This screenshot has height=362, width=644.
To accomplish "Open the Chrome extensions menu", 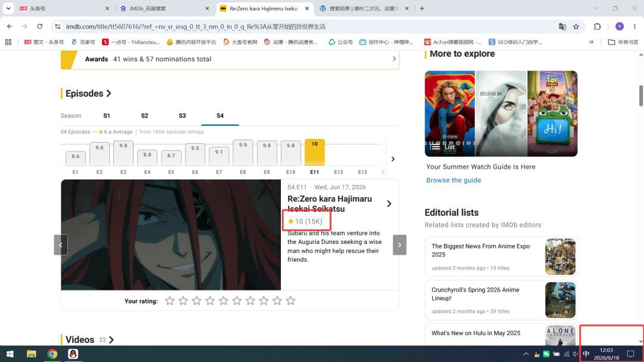I will click(x=597, y=27).
